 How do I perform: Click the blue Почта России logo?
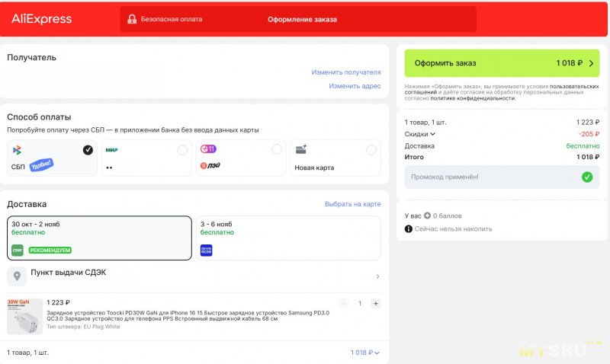tap(206, 250)
